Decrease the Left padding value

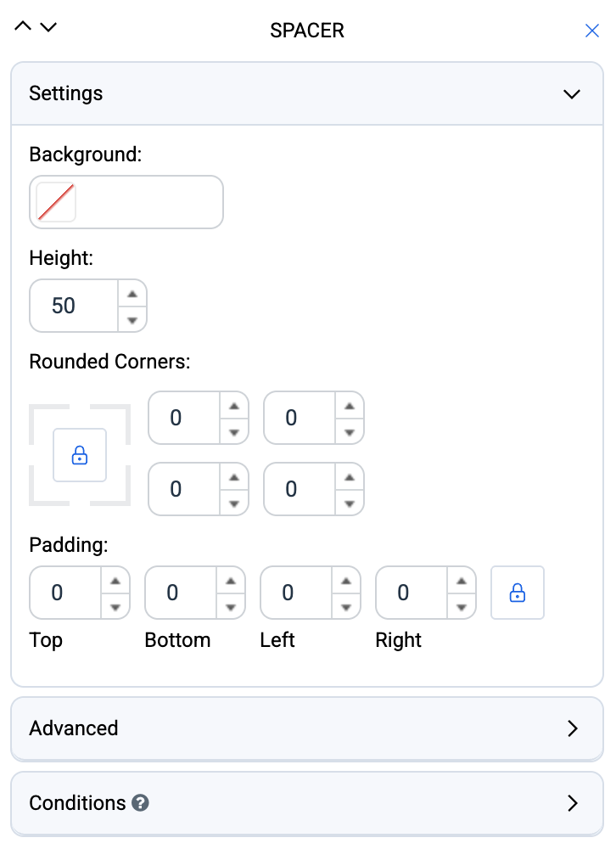point(346,607)
